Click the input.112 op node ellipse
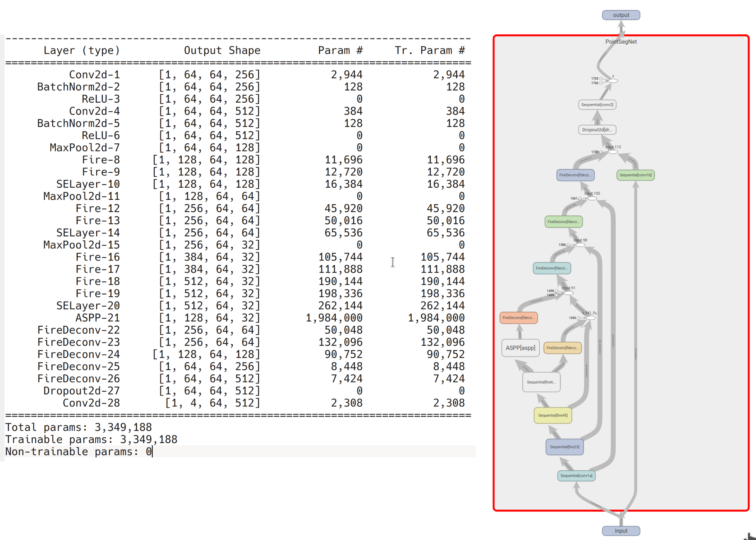Viewport: 756px width, 540px height. click(x=613, y=152)
